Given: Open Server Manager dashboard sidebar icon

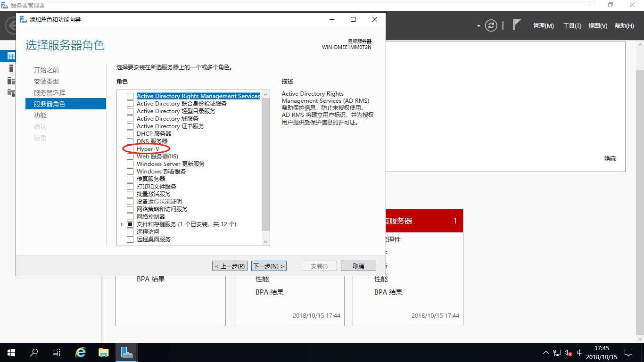Looking at the screenshot, I should 11,56.
